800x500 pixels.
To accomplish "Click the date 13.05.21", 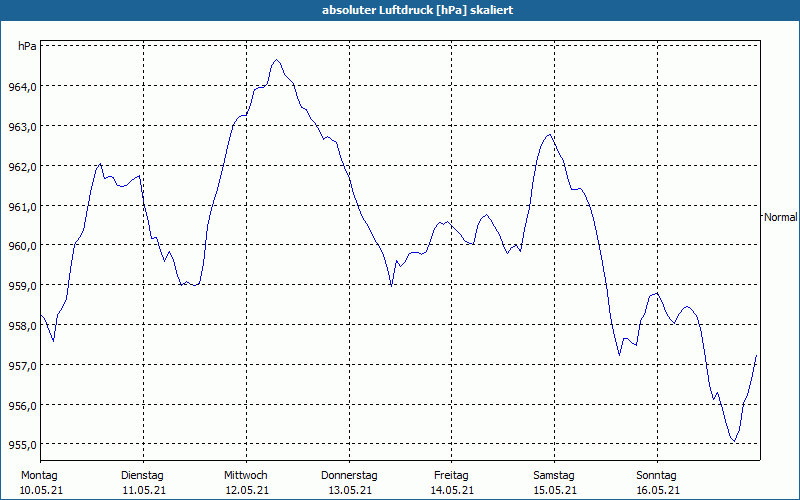I will (x=350, y=491).
